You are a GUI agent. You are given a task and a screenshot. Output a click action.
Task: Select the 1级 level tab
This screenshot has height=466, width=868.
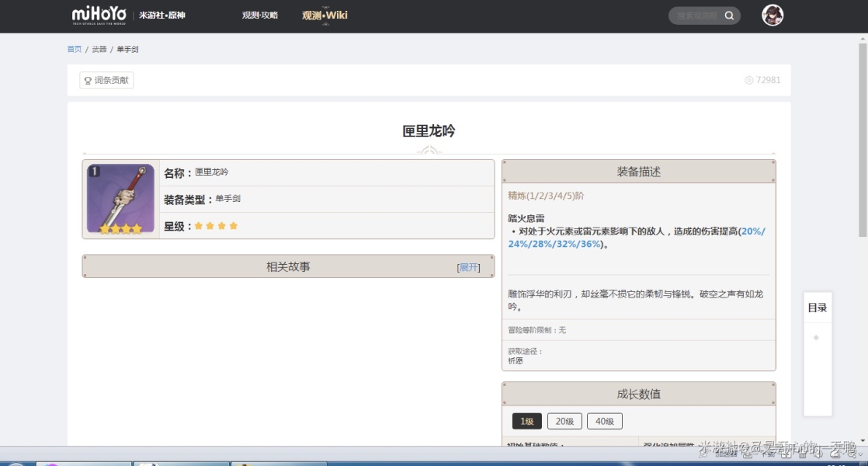(x=526, y=421)
